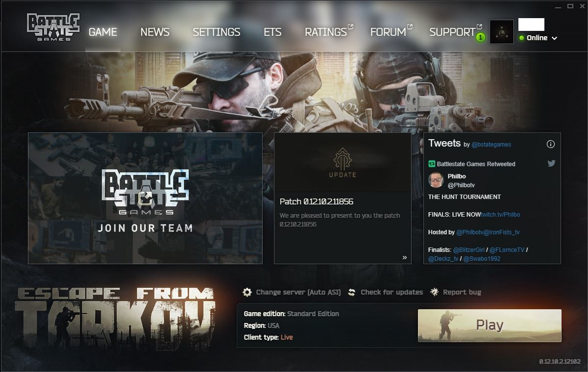Switch to the NEWS tab
This screenshot has height=372, width=588.
pos(155,32)
